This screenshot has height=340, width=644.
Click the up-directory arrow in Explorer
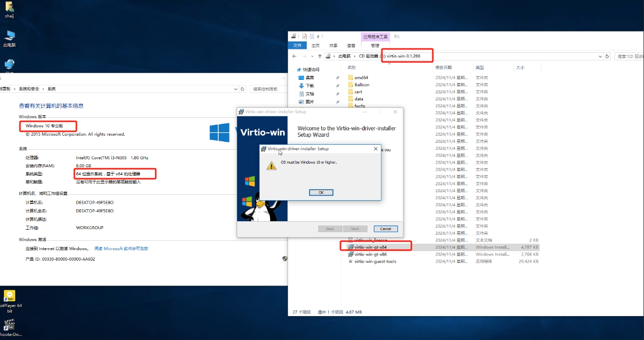[320, 56]
